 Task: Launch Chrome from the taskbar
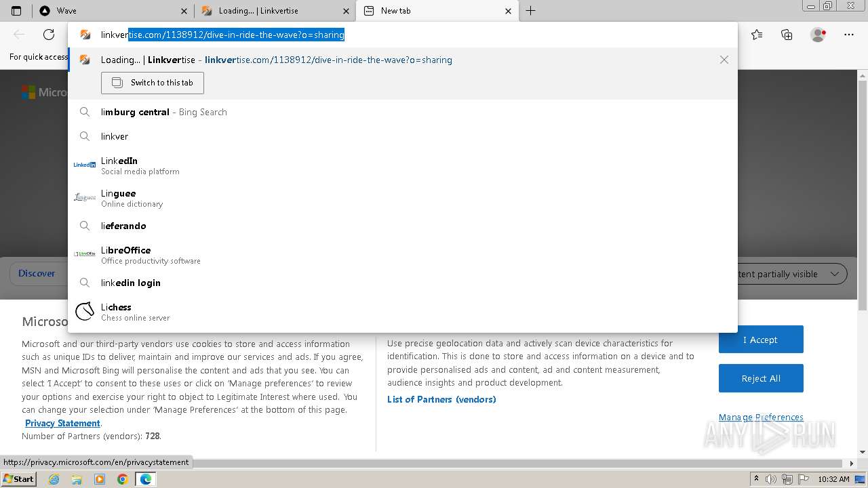pyautogui.click(x=122, y=479)
